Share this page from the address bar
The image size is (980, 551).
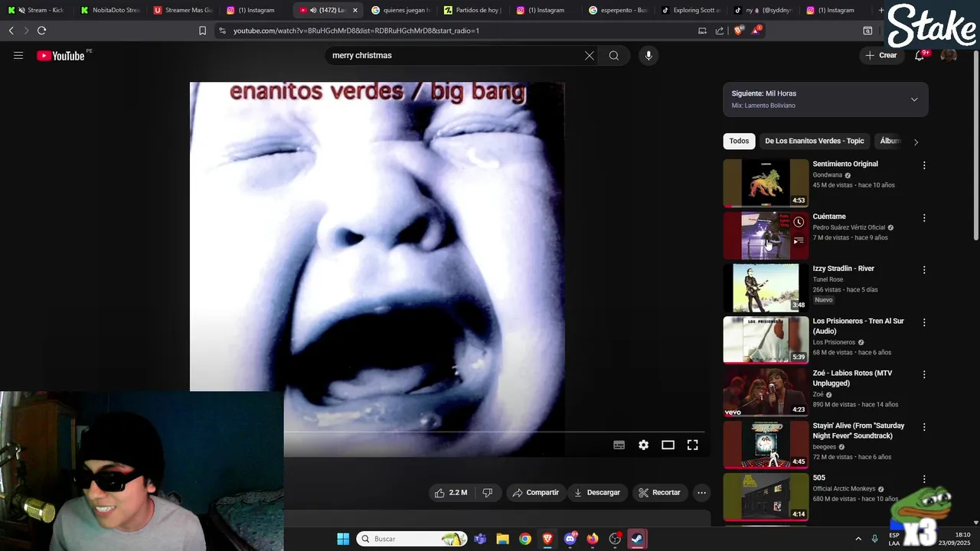pyautogui.click(x=720, y=31)
